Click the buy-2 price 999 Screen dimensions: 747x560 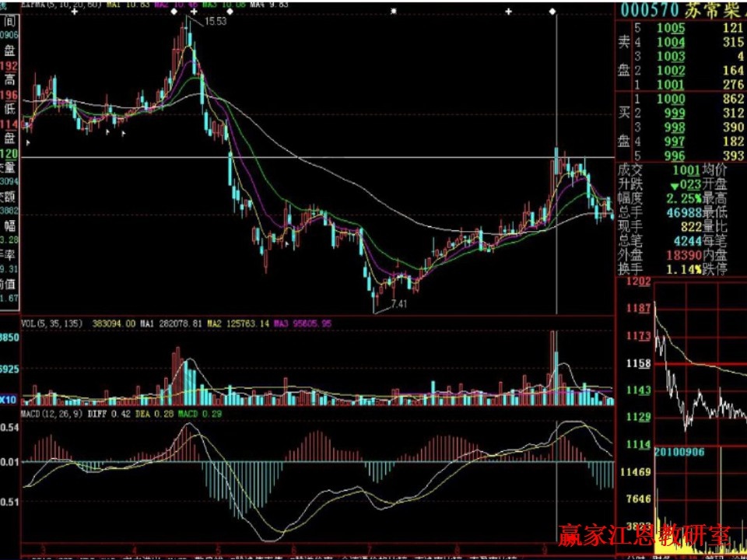[675, 113]
